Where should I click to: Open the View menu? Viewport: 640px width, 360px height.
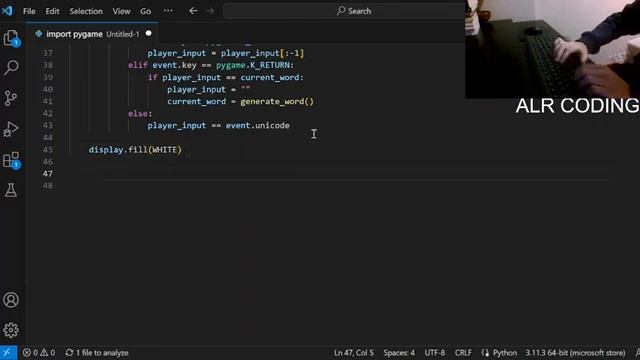(x=121, y=11)
